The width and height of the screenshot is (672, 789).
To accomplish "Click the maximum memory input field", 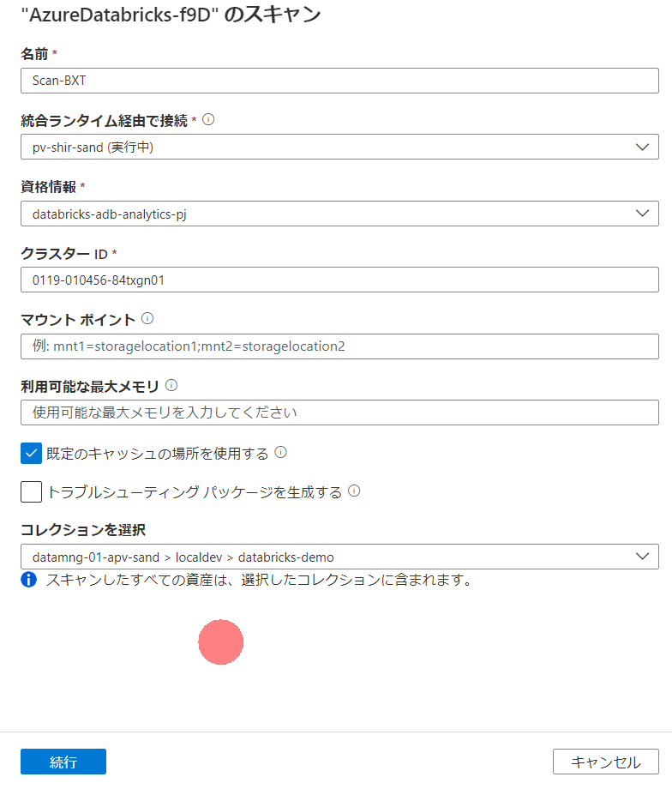I will (334, 413).
